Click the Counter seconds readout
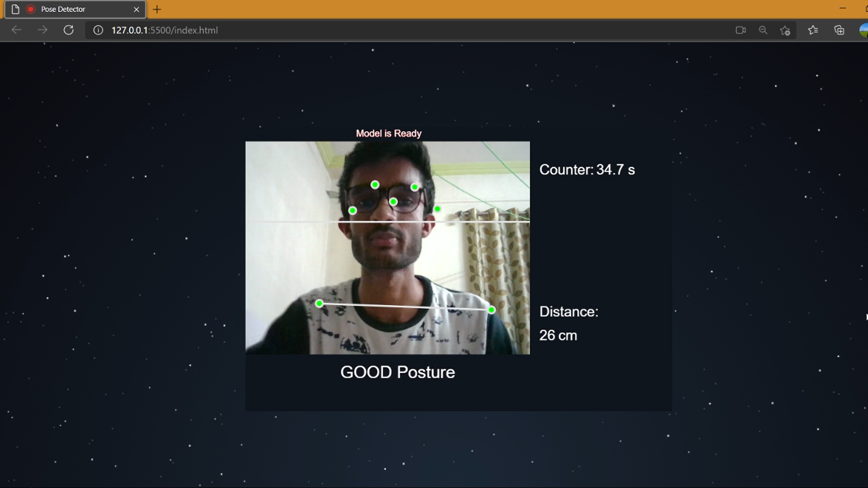Screen dimensions: 868x488 coord(587,170)
